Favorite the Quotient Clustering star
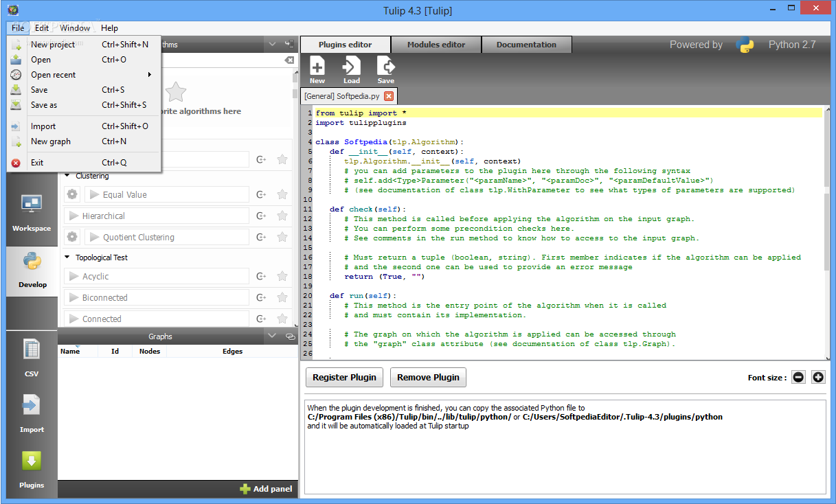Image resolution: width=836 pixels, height=504 pixels. pos(282,237)
